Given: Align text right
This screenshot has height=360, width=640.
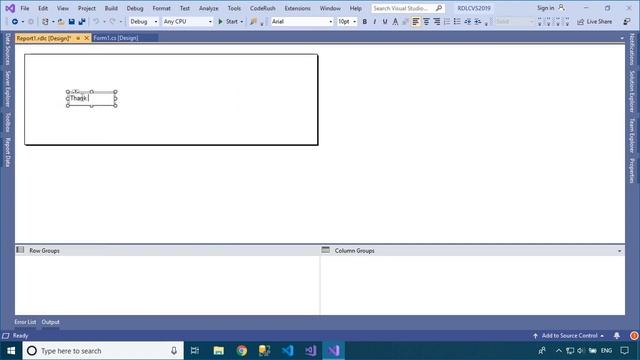Looking at the screenshot, I should tap(436, 22).
